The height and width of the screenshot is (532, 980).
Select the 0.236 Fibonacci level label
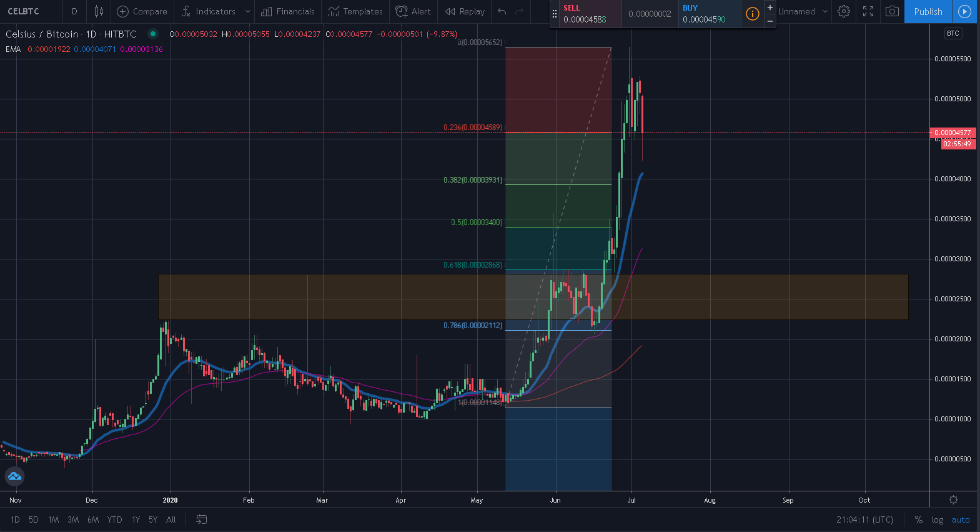click(473, 128)
